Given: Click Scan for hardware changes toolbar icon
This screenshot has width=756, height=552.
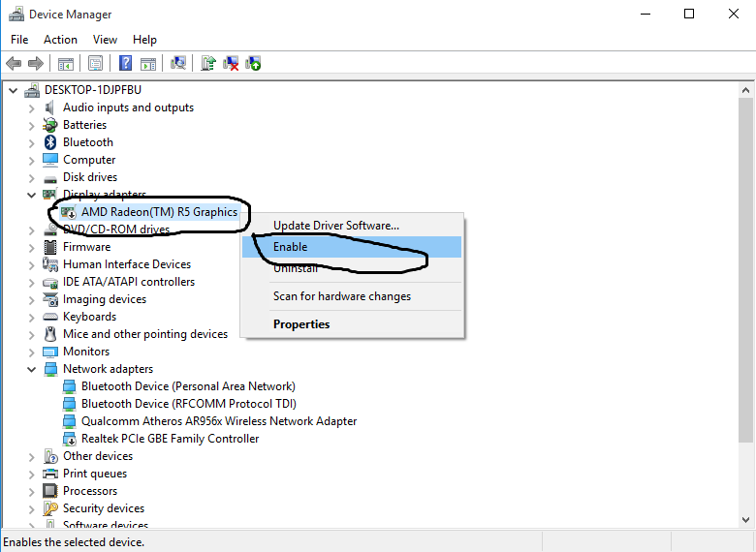Looking at the screenshot, I should click(178, 63).
